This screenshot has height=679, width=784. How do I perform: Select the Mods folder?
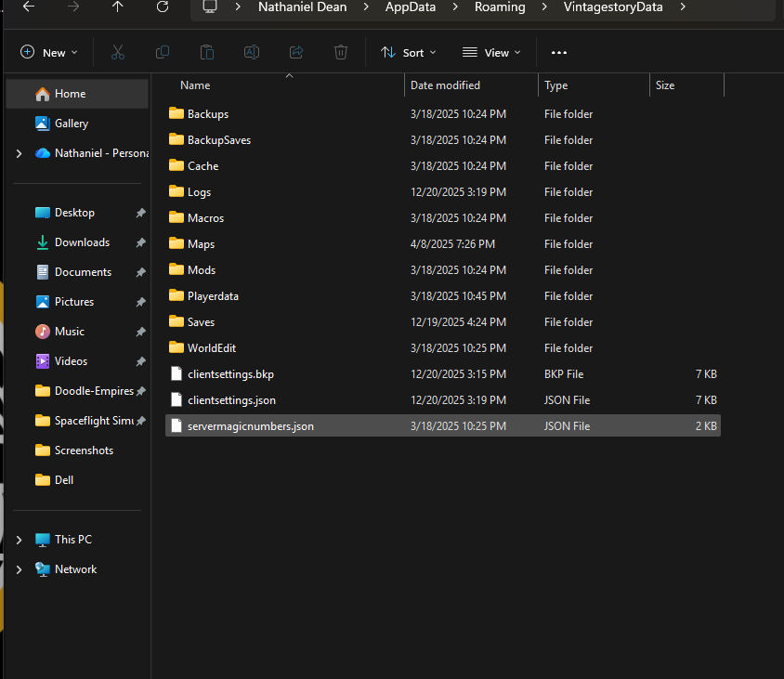pyautogui.click(x=202, y=270)
